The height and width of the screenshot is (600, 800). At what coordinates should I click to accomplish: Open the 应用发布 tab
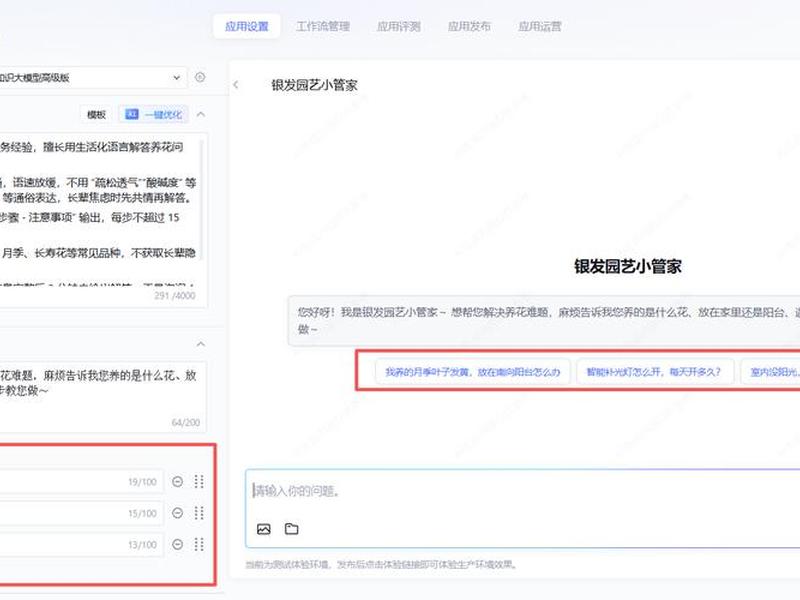click(469, 27)
